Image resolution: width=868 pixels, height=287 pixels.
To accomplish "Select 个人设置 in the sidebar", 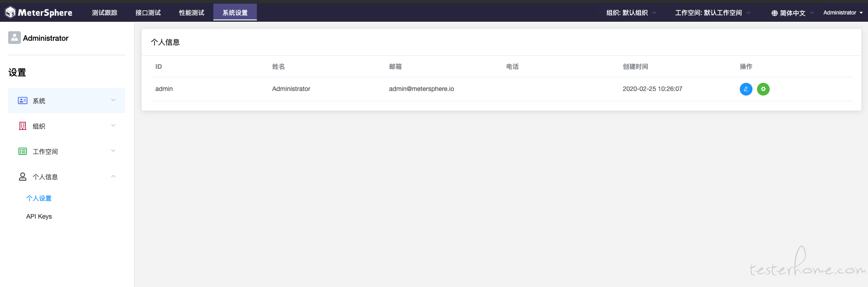I will pos(39,198).
